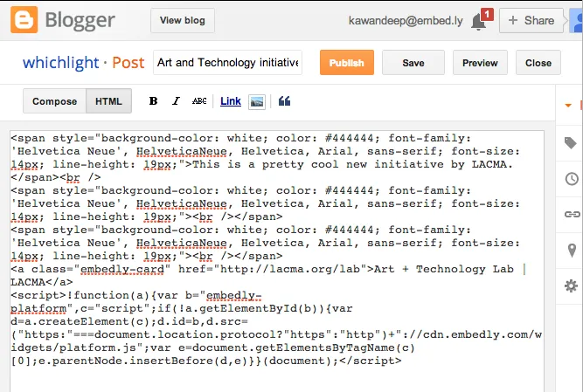Screen dimensions: 583x392
Task: Save the post draft
Action: 413,63
